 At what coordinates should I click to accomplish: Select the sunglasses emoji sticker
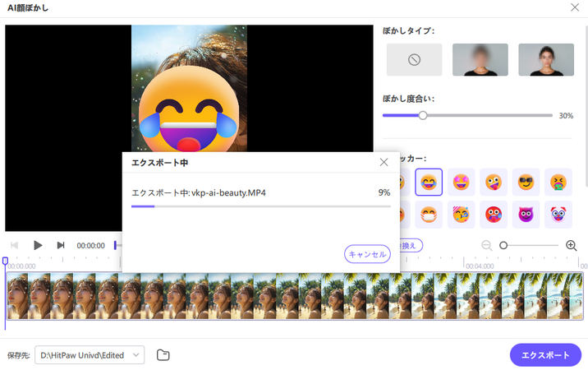[526, 183]
